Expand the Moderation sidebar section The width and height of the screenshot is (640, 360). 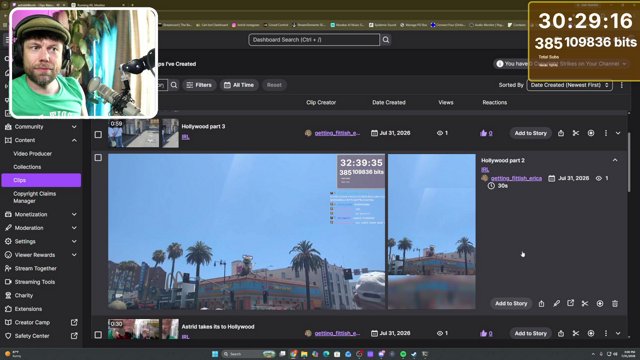(41, 228)
